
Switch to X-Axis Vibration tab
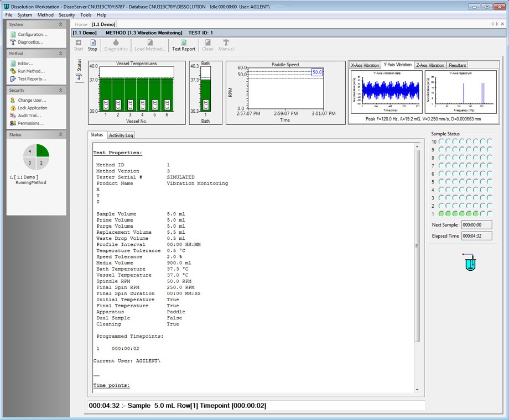(365, 65)
